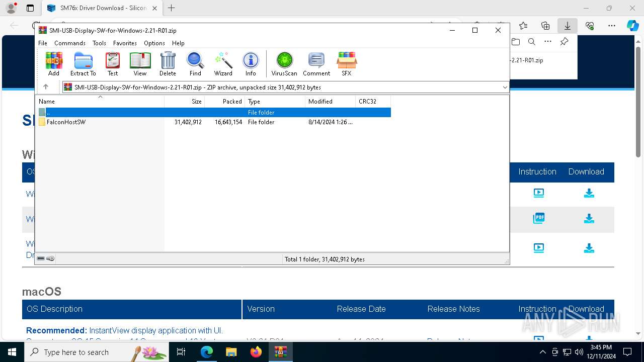Expand the archive path dropdown arrow
The image size is (644, 362).
tap(505, 87)
